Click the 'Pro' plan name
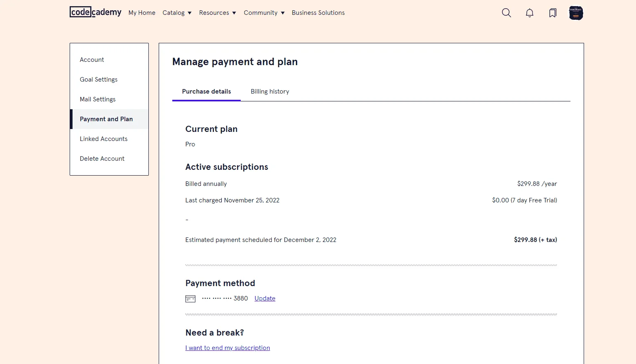This screenshot has height=364, width=636. click(190, 144)
